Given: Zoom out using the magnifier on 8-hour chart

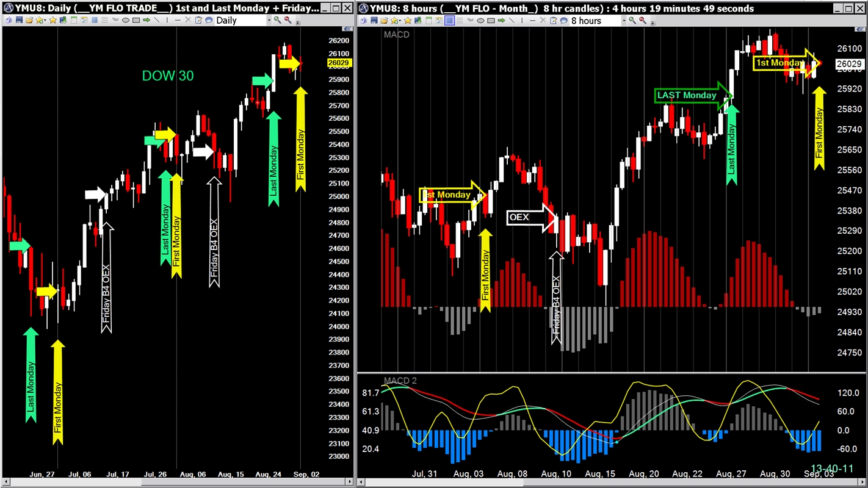Looking at the screenshot, I should (x=642, y=20).
